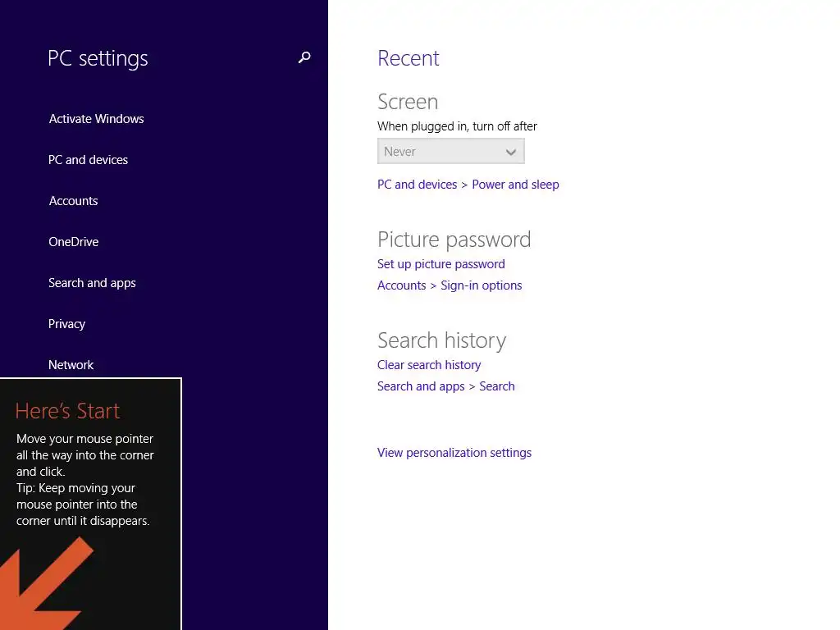Screen dimensions: 840x630
Task: Open the Accounts sidebar category
Action: pyautogui.click(x=73, y=201)
